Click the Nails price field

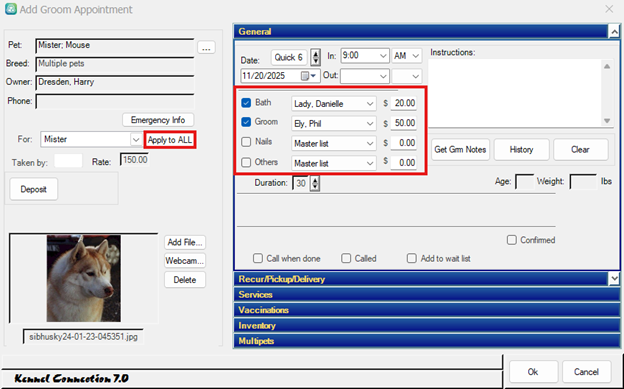[404, 143]
